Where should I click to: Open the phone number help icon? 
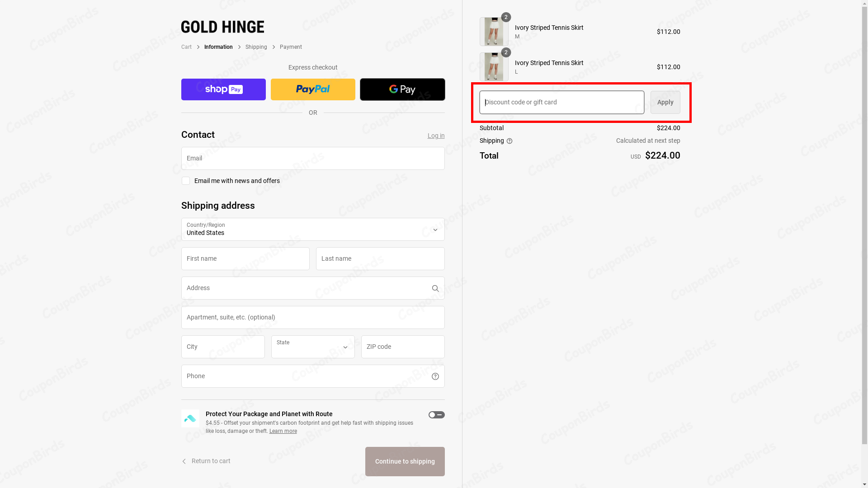point(435,376)
